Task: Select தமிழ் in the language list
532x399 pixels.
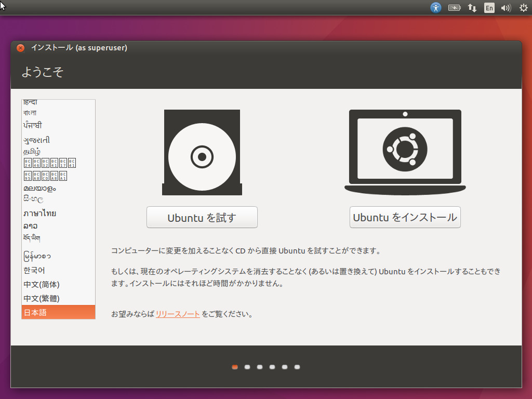Action: pos(58,151)
